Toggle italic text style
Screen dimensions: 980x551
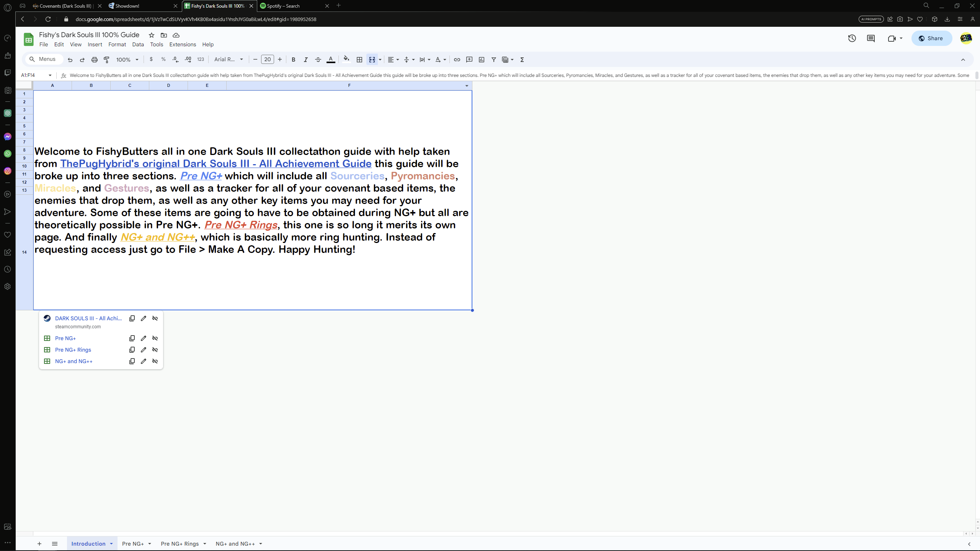click(305, 60)
